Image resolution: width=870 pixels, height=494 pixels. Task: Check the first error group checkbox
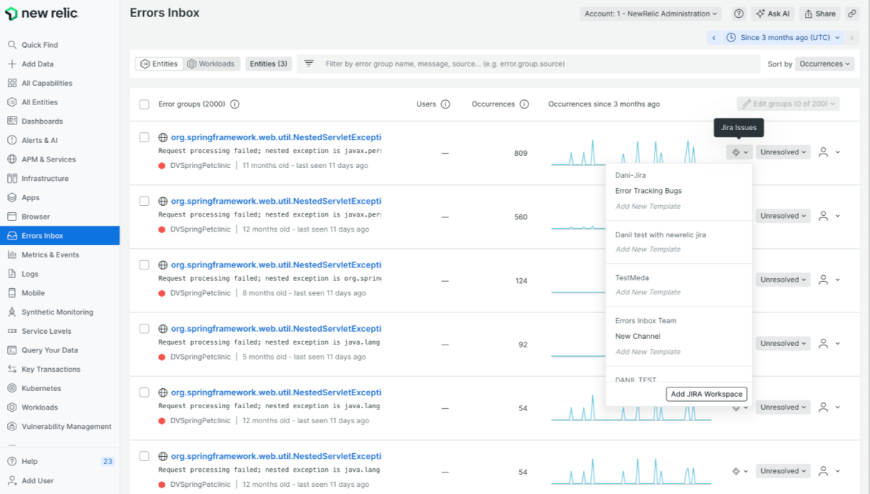point(145,138)
